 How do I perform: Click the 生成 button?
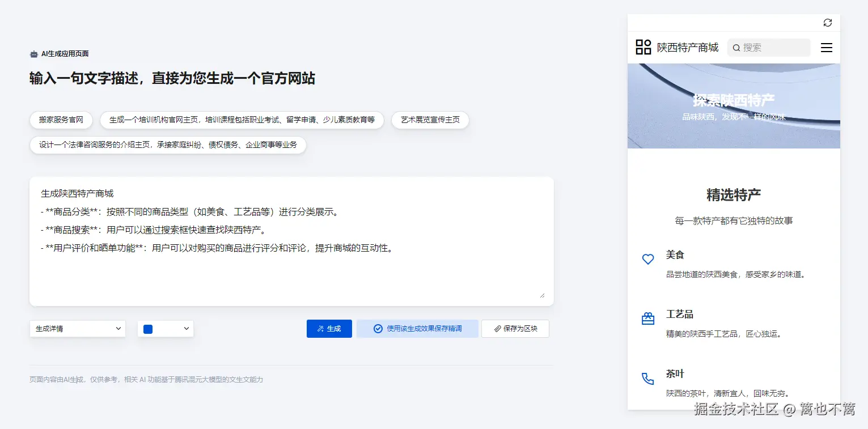[x=329, y=329]
